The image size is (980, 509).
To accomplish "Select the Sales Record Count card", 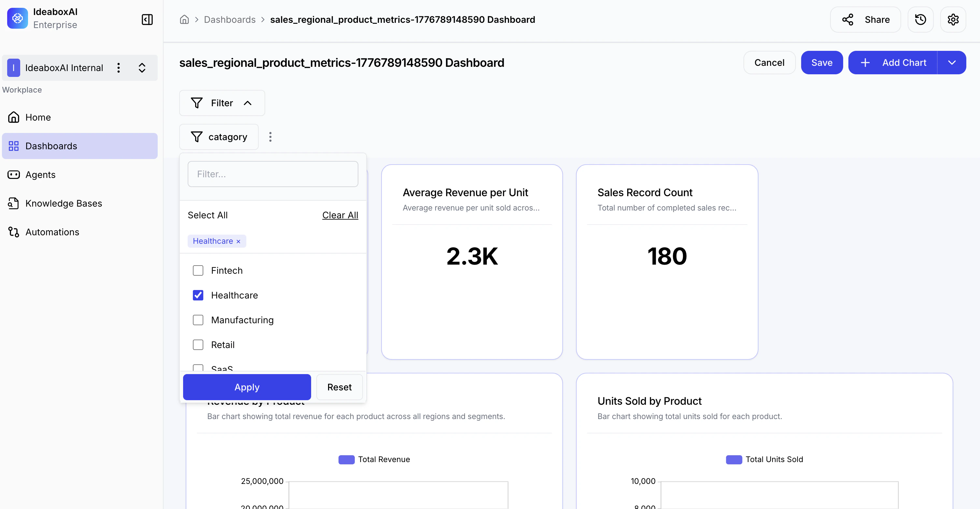I will pyautogui.click(x=667, y=262).
